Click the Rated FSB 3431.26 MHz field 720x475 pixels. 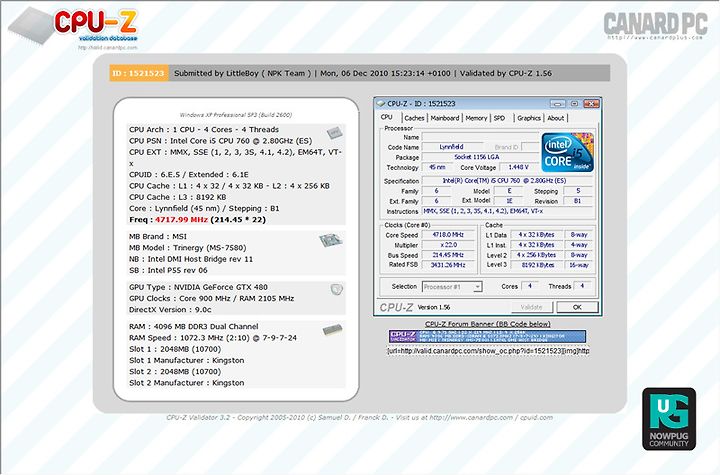tap(448, 265)
